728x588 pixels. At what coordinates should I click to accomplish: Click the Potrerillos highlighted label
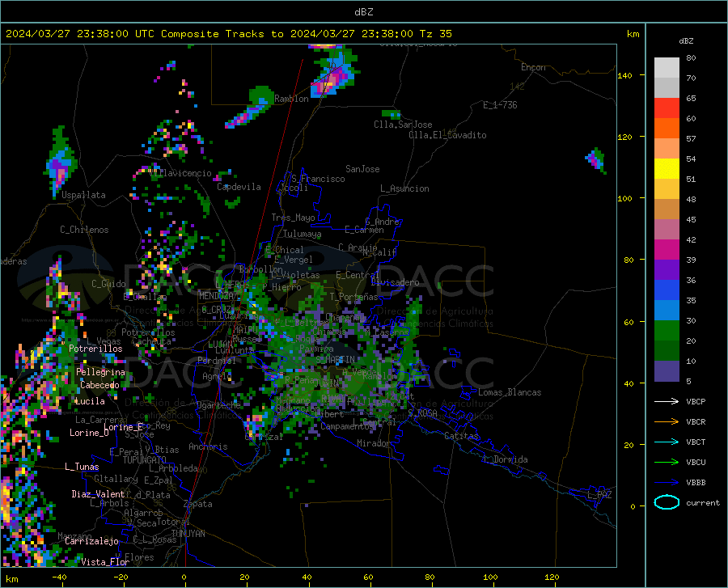(95, 349)
